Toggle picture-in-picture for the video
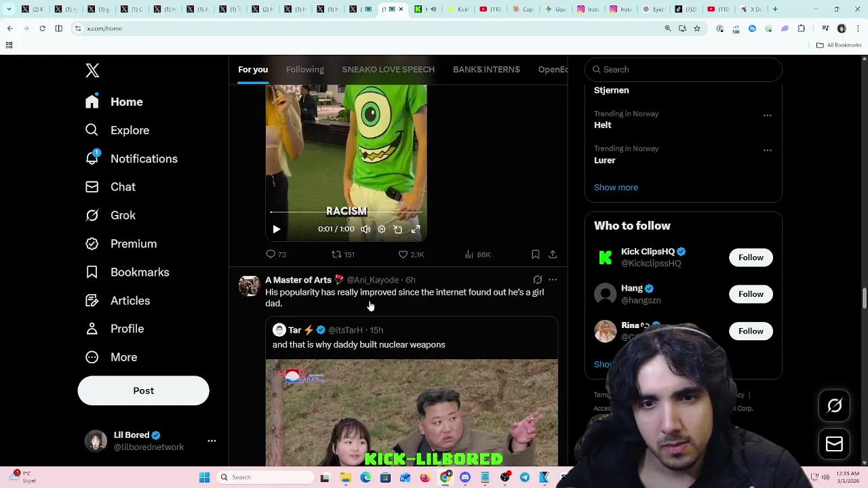 398,229
